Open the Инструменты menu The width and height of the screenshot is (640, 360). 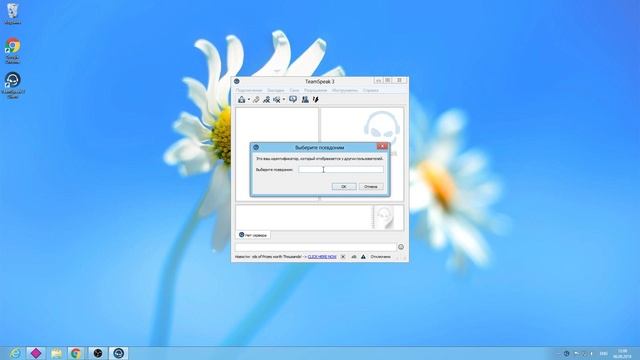pos(345,90)
